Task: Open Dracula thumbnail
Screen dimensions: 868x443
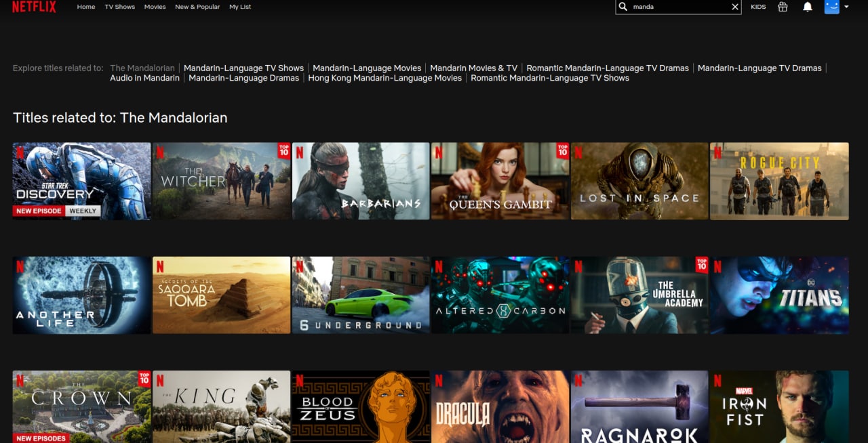Action: [500, 406]
